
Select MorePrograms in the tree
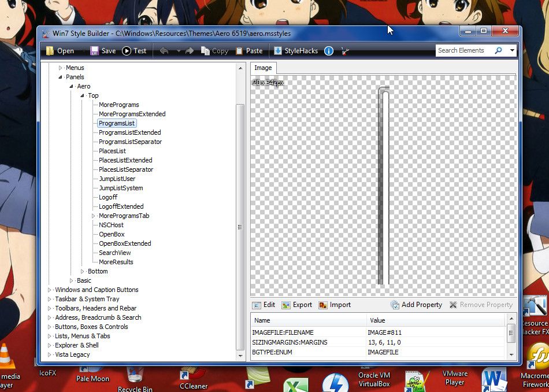pos(118,105)
